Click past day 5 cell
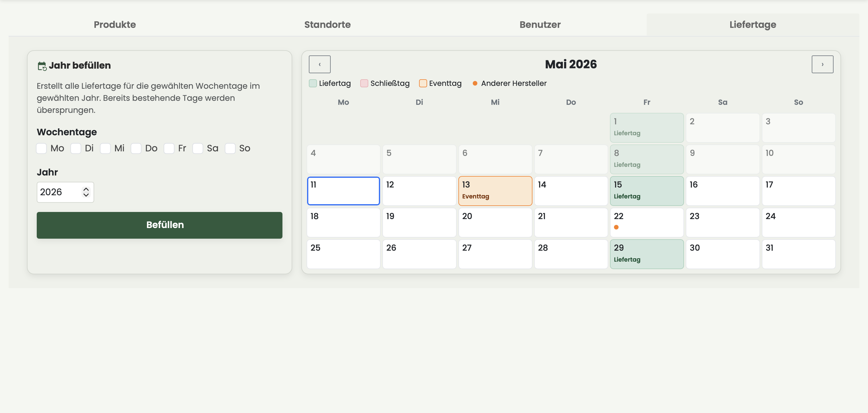This screenshot has width=868, height=413. point(419,159)
